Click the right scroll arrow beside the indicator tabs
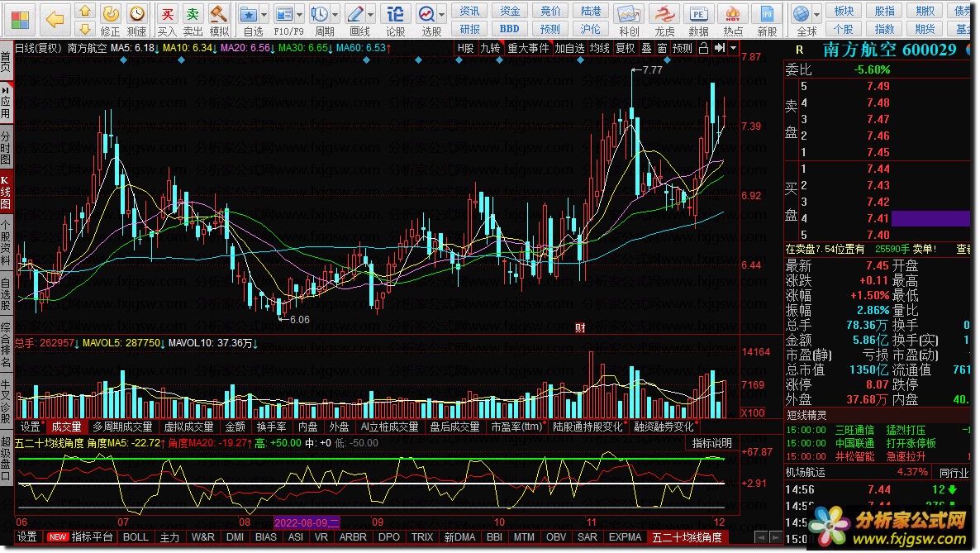 point(775,537)
